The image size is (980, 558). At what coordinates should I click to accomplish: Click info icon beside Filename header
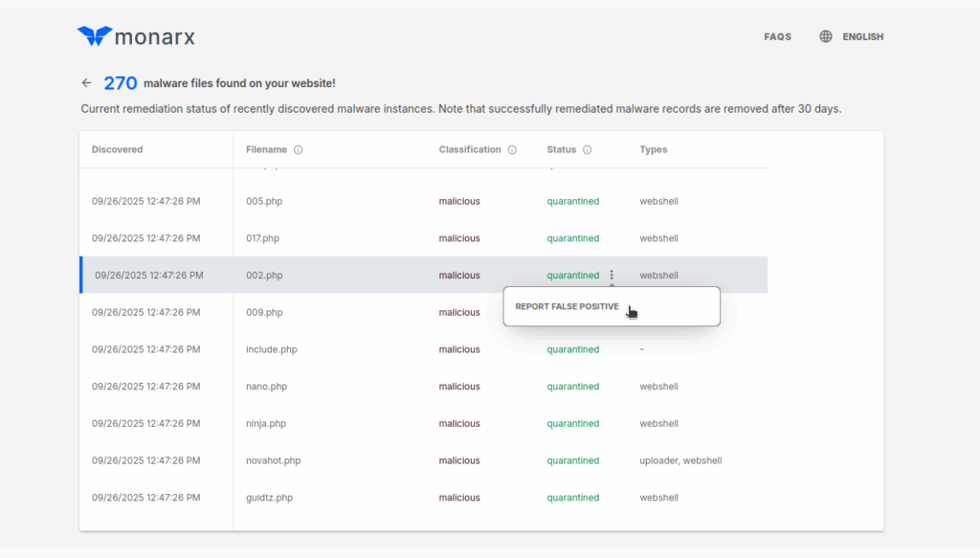coord(298,150)
